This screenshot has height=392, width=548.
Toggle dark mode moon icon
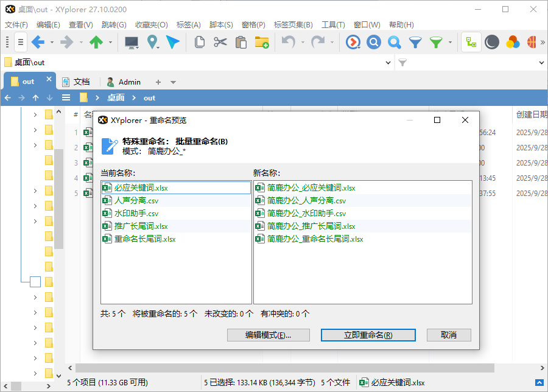[x=492, y=42]
